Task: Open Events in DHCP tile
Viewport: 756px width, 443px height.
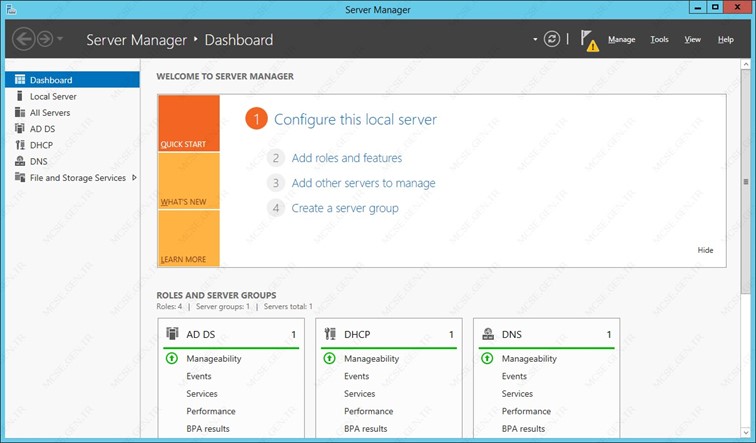Action: (x=356, y=376)
